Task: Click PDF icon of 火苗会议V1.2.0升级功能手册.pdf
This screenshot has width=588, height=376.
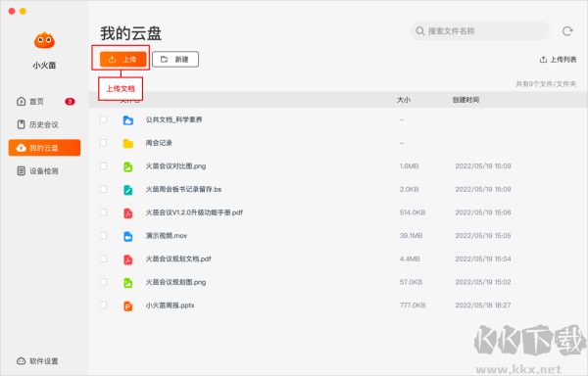Action: click(x=128, y=213)
